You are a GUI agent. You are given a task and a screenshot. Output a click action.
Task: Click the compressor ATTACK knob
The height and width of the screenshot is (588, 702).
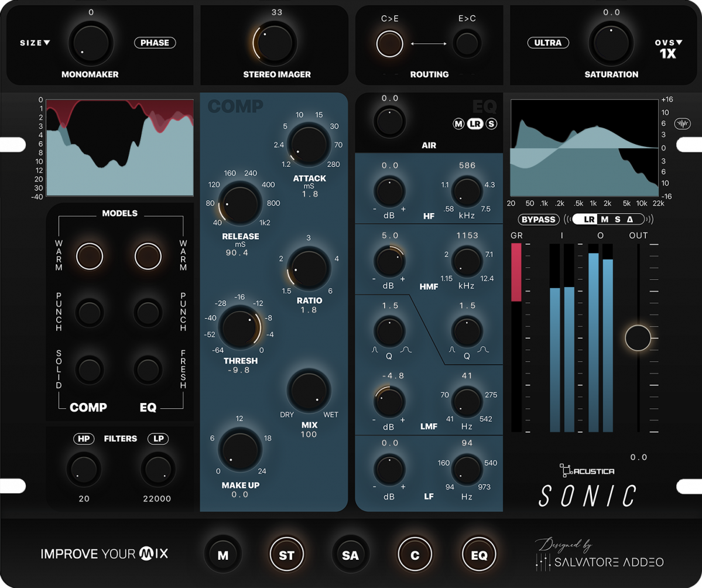pos(309,146)
